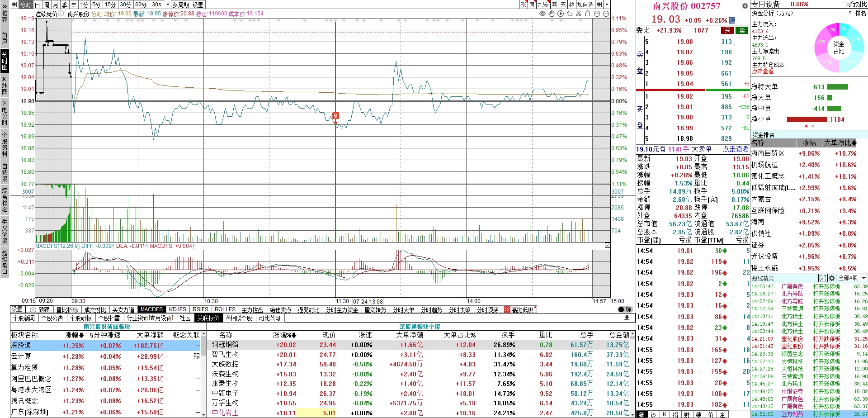The height and width of the screenshot is (418, 868).
Task: Click the blue 陆 connect badge
Action: pos(732,20)
